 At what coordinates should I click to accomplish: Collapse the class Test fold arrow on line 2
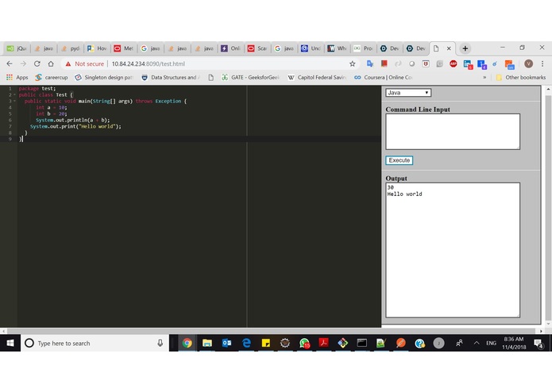click(15, 95)
